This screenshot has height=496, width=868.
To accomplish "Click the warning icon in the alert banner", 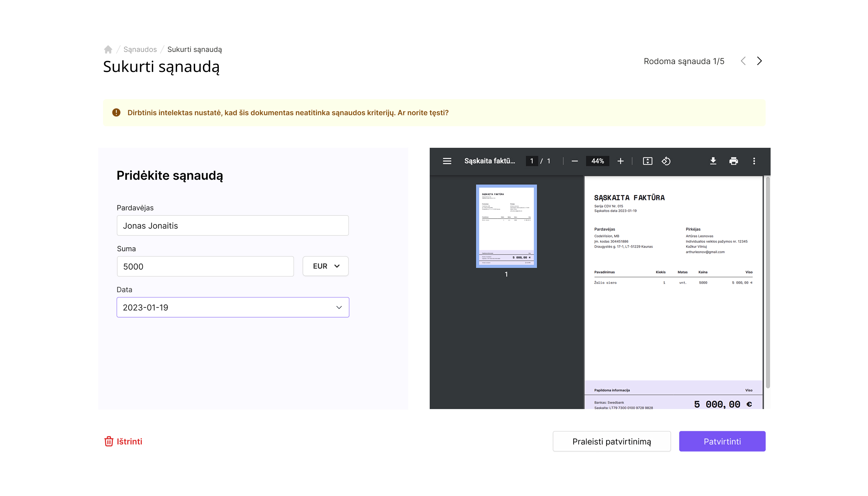I will coord(116,112).
